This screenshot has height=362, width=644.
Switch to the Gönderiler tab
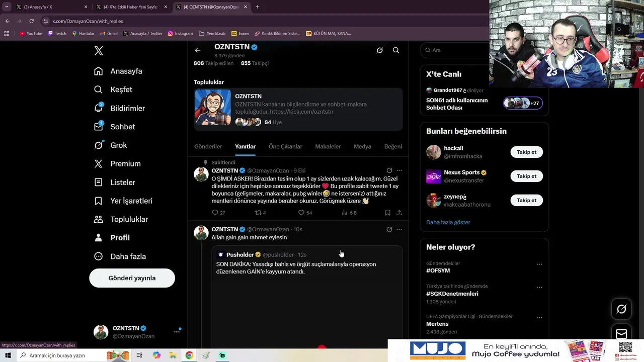208,147
